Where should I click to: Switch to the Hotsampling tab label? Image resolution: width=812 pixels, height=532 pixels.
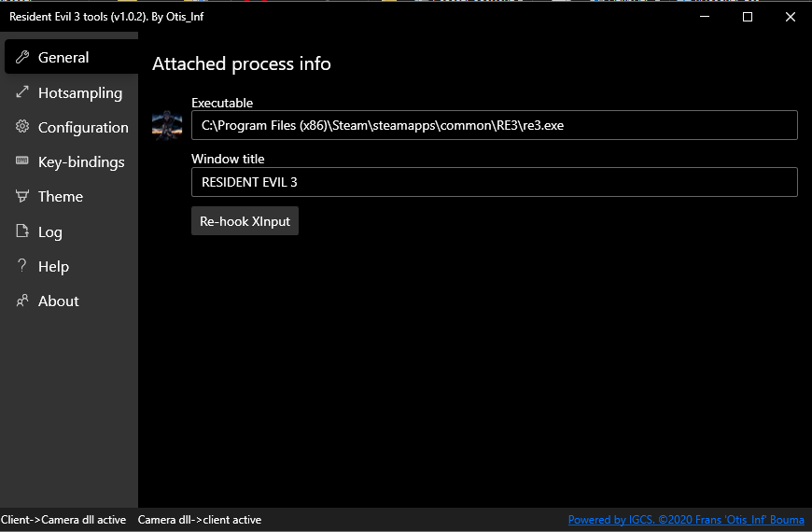point(80,92)
